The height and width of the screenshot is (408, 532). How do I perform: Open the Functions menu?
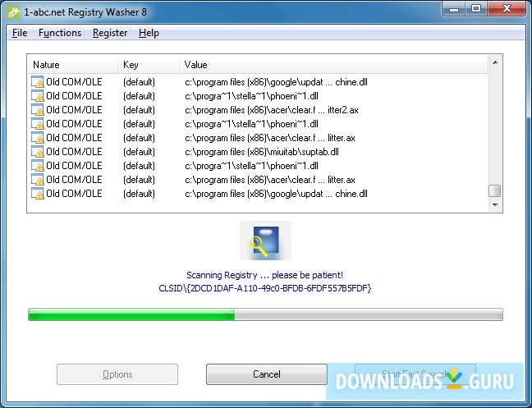pyautogui.click(x=60, y=33)
